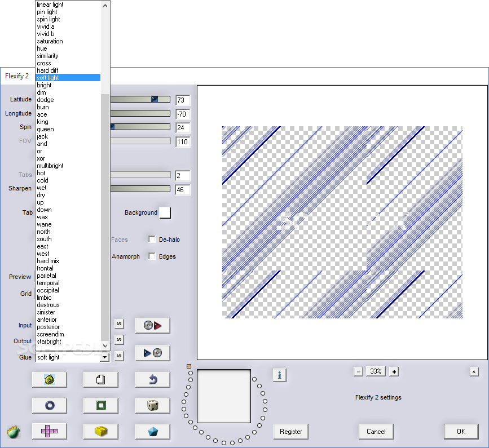Zoom in with the plus button

pyautogui.click(x=394, y=372)
